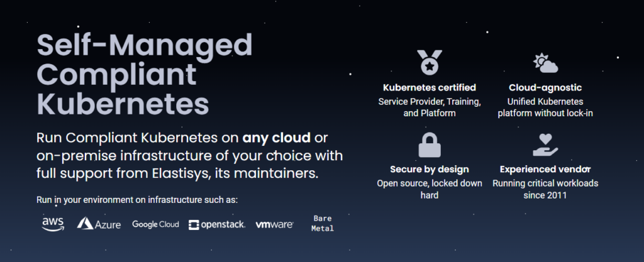Click 'Open source, locked down hard' text
The image size is (644, 262).
tap(430, 189)
